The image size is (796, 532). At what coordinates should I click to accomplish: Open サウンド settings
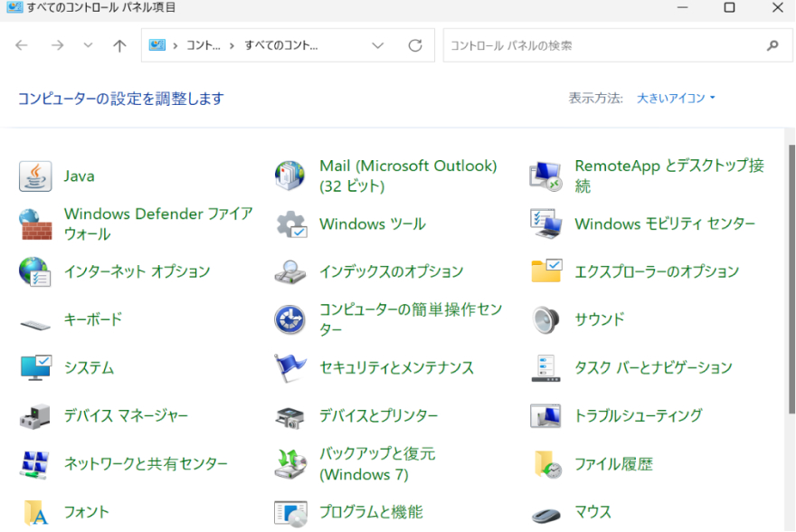coord(598,319)
